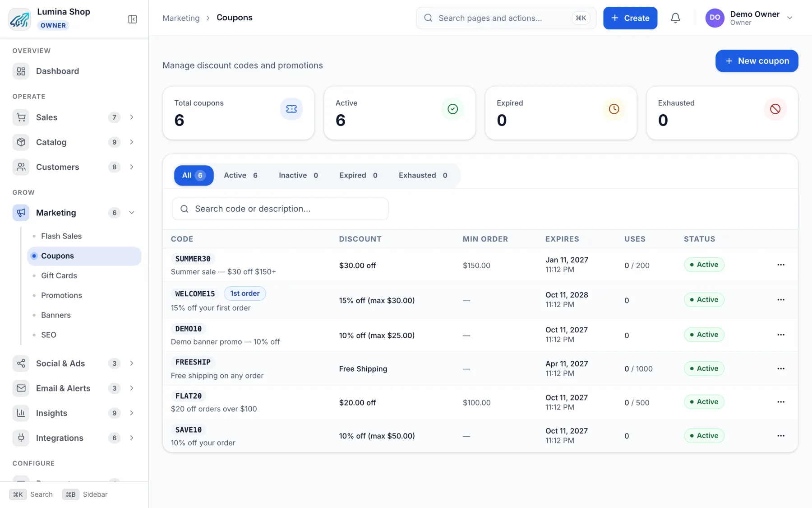Switch to the Inactive coupons tab
The image size is (812, 508).
pyautogui.click(x=298, y=176)
